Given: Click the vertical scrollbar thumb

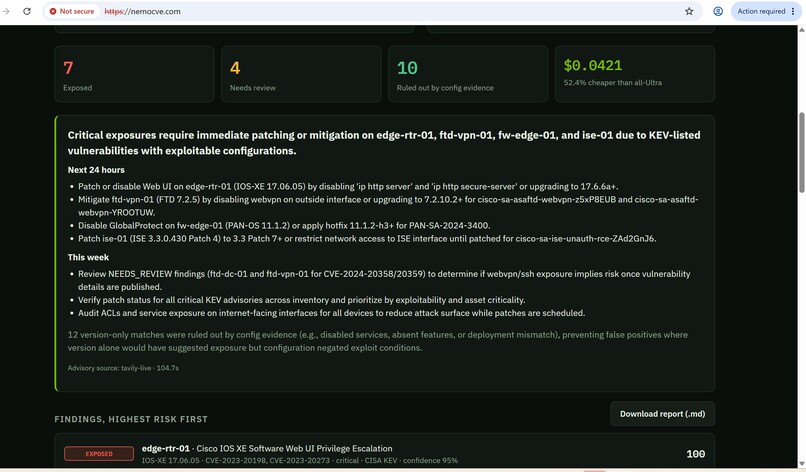Looking at the screenshot, I should pos(801,153).
